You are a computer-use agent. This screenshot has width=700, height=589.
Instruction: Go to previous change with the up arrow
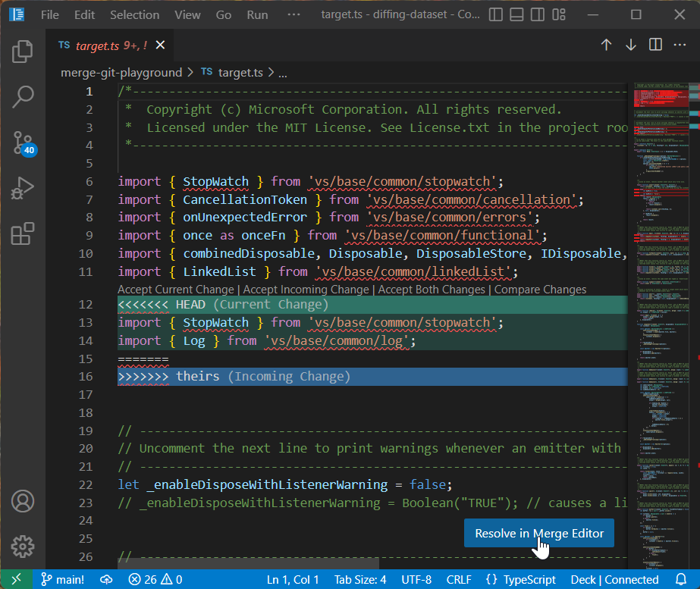[x=606, y=45]
